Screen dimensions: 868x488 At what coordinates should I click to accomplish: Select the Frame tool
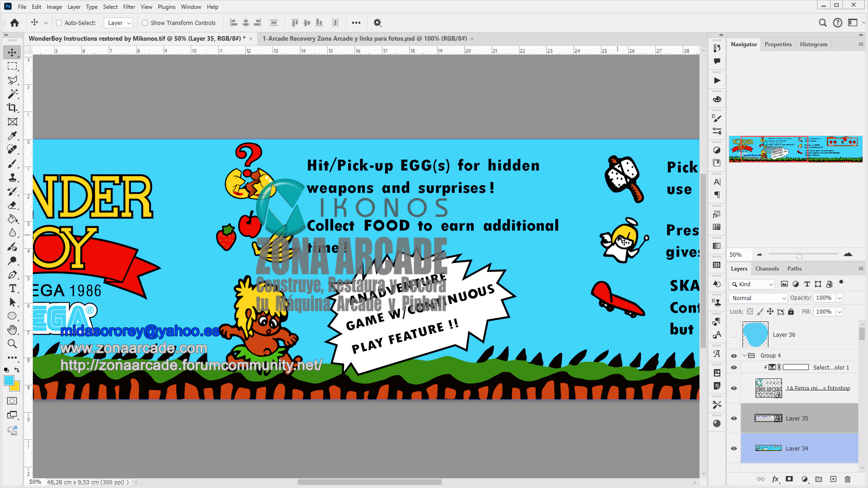(12, 122)
